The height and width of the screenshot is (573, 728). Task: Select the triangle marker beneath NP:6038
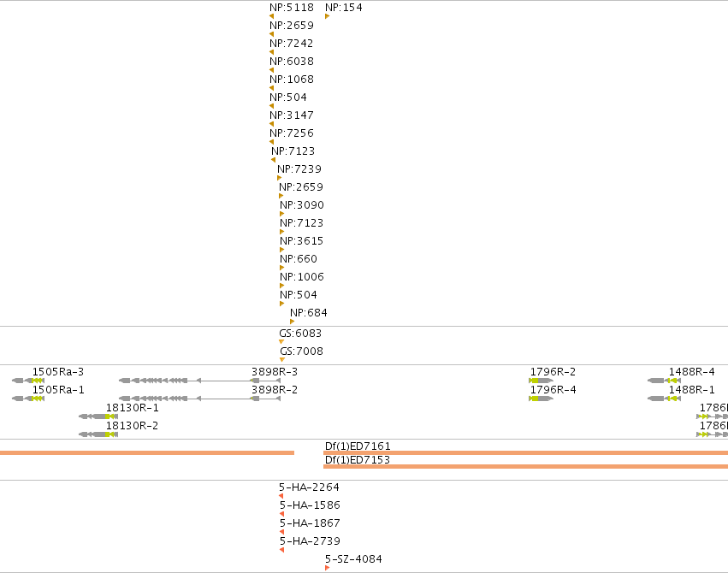271,70
